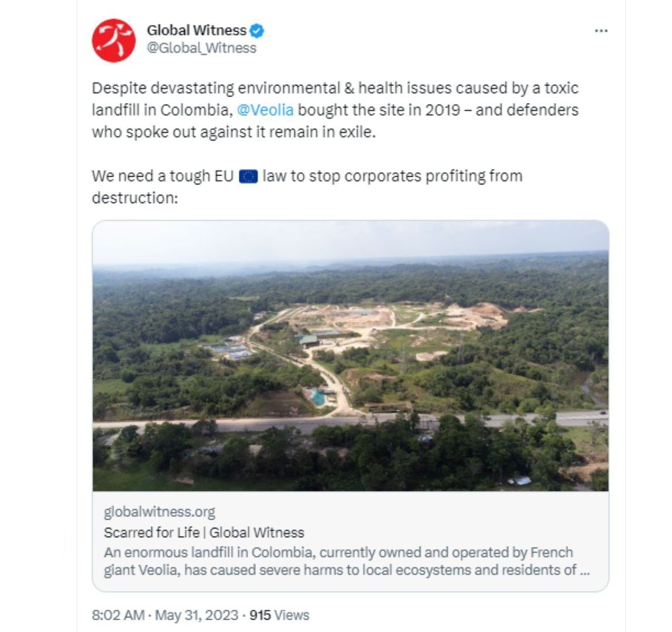Image resolution: width=672 pixels, height=632 pixels.
Task: Click the EU flag emoji in the tweet
Action: click(248, 176)
